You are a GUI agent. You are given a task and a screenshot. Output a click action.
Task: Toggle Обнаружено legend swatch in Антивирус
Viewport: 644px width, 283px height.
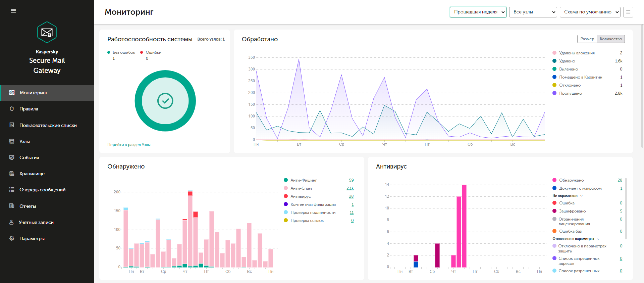click(554, 180)
